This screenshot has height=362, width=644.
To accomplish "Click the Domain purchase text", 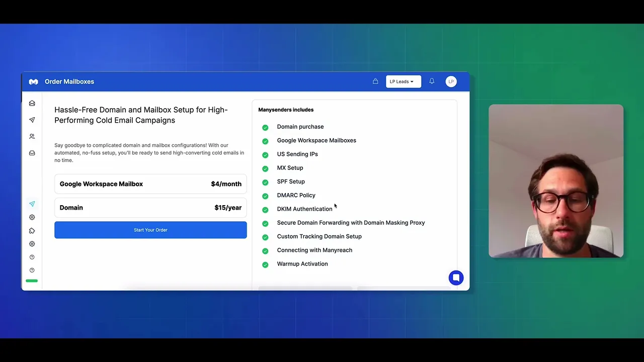I will tap(300, 127).
